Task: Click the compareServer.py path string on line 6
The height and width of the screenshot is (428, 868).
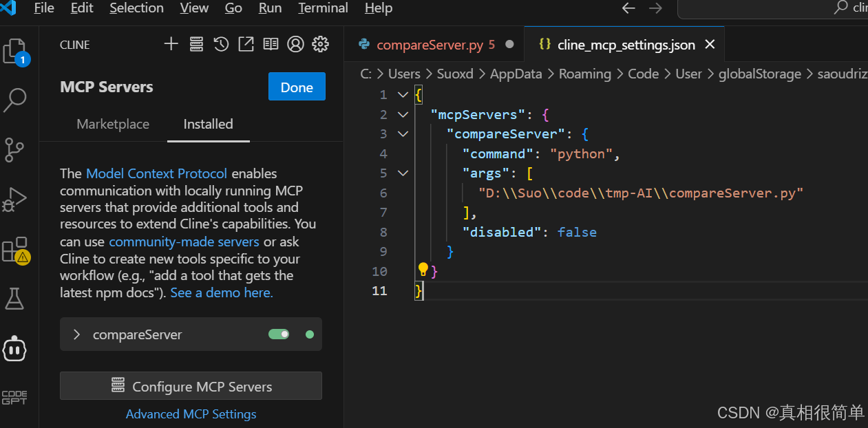Action: (641, 193)
